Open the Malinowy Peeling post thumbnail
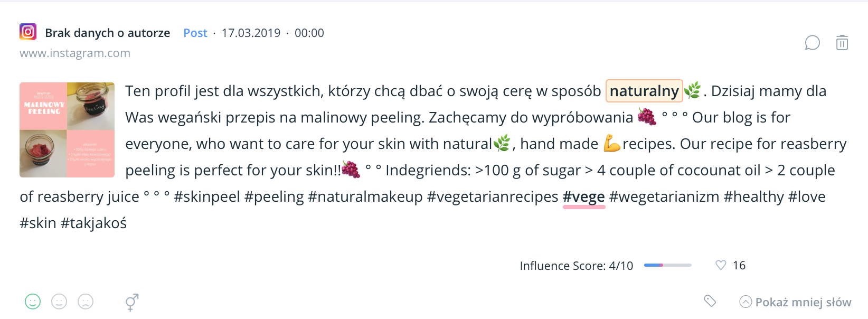The width and height of the screenshot is (868, 319). (67, 130)
